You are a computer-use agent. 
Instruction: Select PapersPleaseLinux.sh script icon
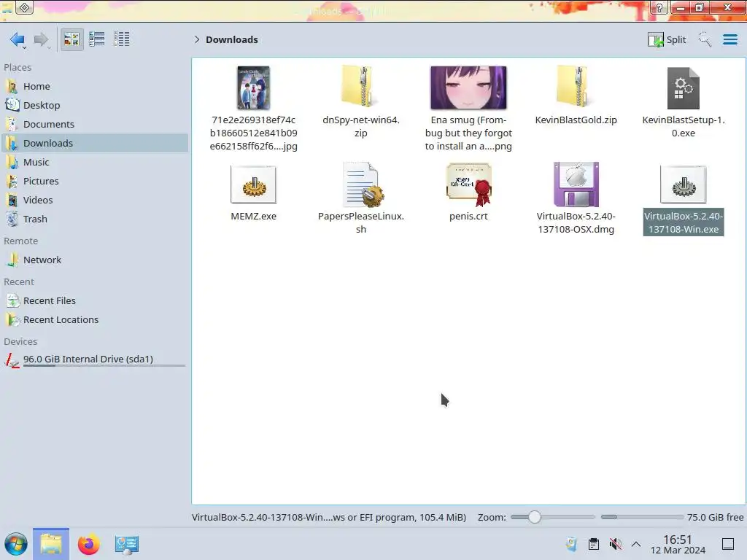click(362, 184)
